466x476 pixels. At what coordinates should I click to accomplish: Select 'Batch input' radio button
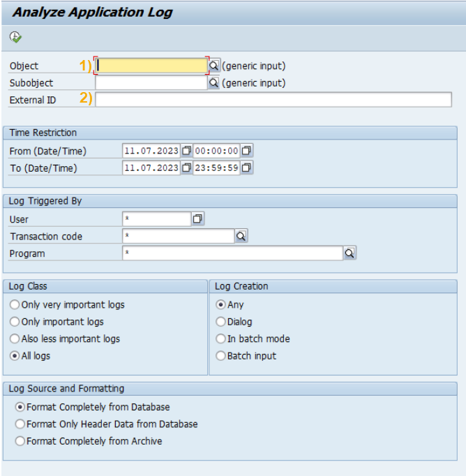click(x=221, y=356)
